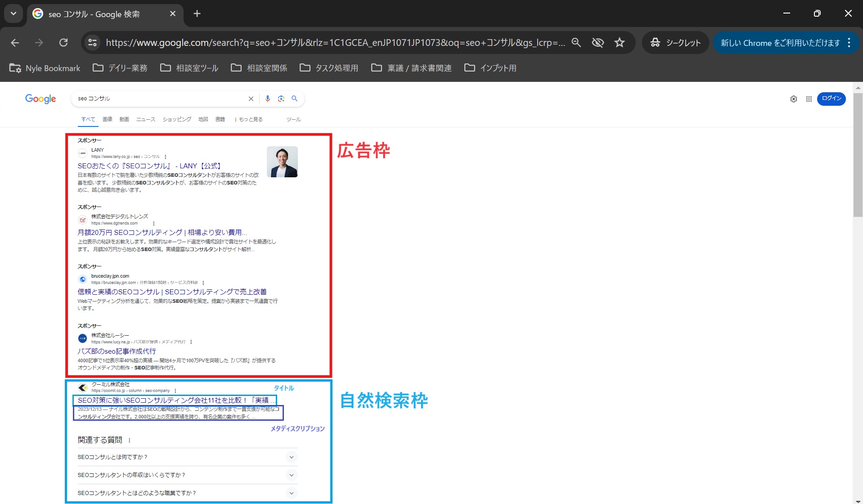Start voice search with microphone icon

268,99
